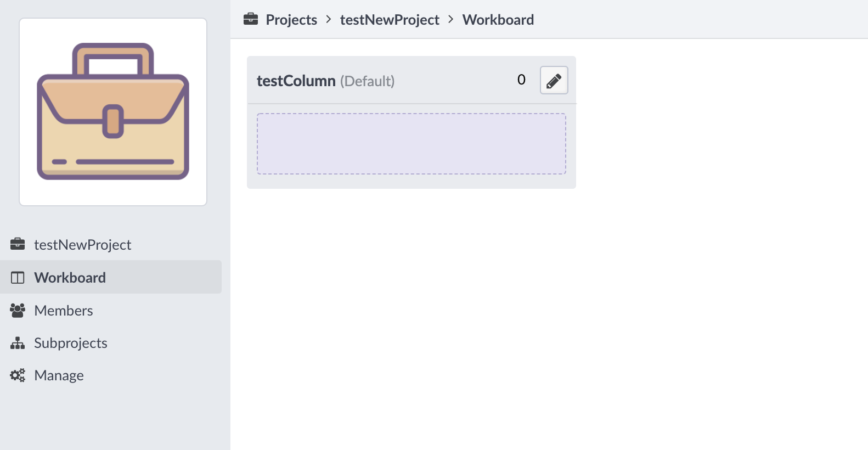Open the Manage label in the sidebar

pyautogui.click(x=59, y=375)
